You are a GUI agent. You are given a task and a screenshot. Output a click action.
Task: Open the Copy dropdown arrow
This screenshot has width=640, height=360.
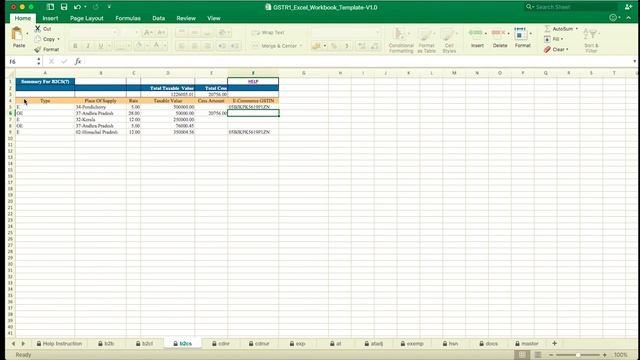58,39
